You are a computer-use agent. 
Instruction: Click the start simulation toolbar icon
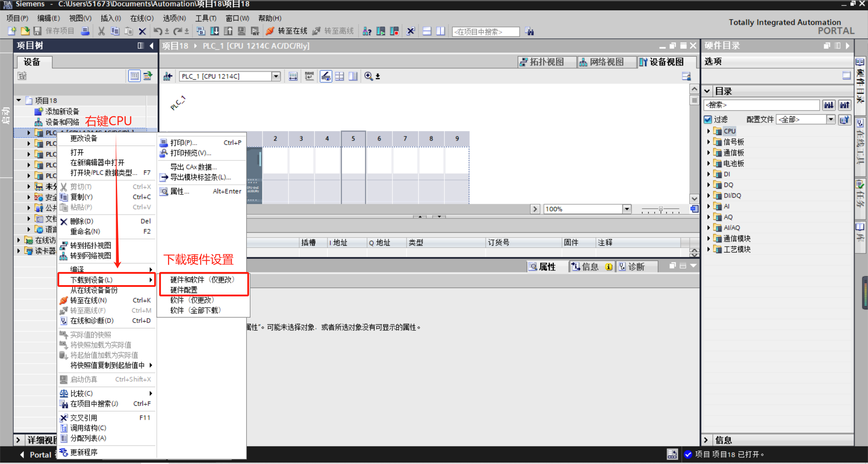point(242,31)
